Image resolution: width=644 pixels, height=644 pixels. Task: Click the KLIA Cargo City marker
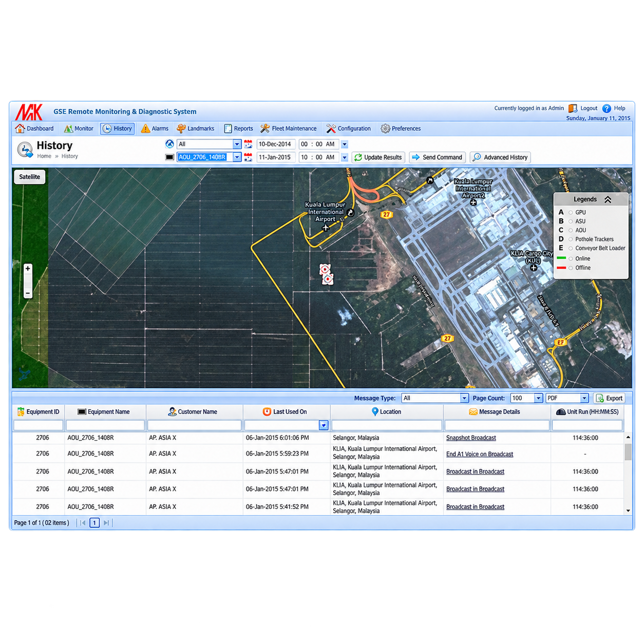534,268
